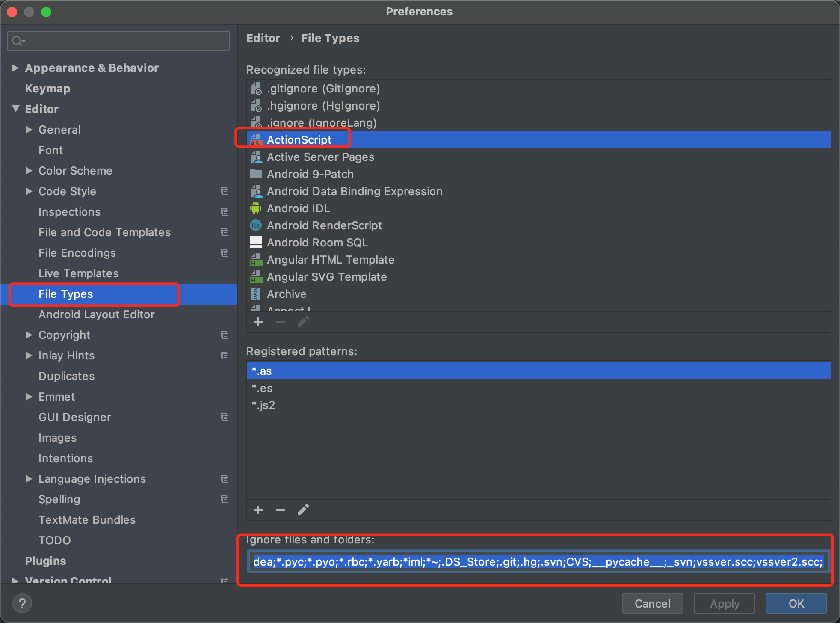Expand the Code Style subsection
840x623 pixels.
[29, 191]
